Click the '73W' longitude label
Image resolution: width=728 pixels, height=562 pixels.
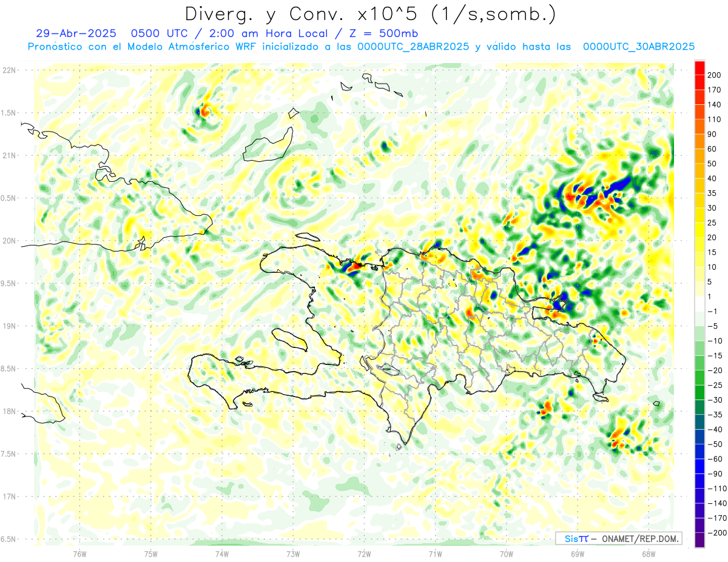tap(293, 554)
